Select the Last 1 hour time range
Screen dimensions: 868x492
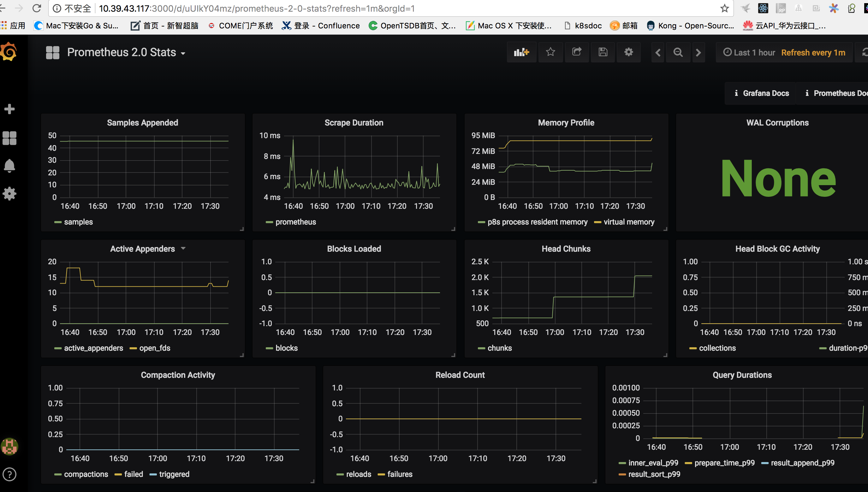[749, 53]
